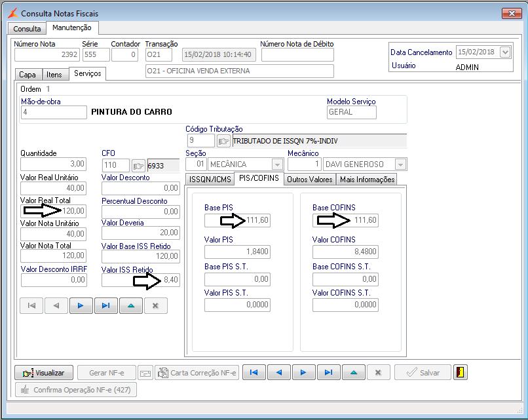Click the next-record arrow in the Serviços navigator

click(x=81, y=306)
